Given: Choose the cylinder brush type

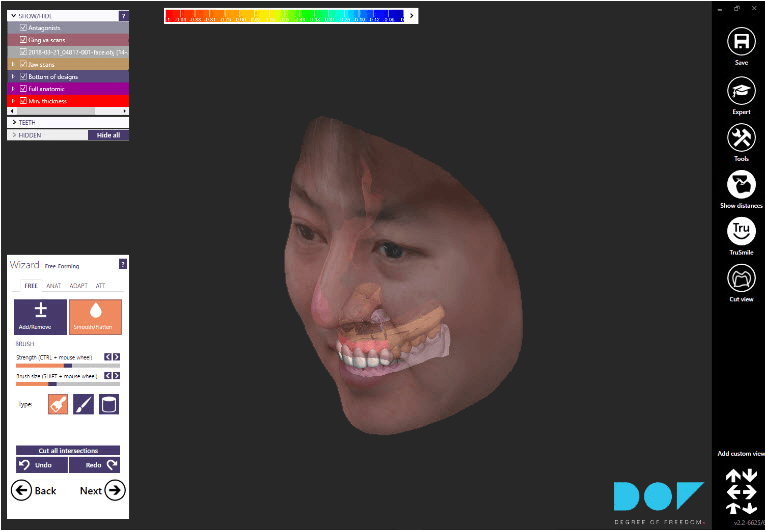Looking at the screenshot, I should (108, 404).
